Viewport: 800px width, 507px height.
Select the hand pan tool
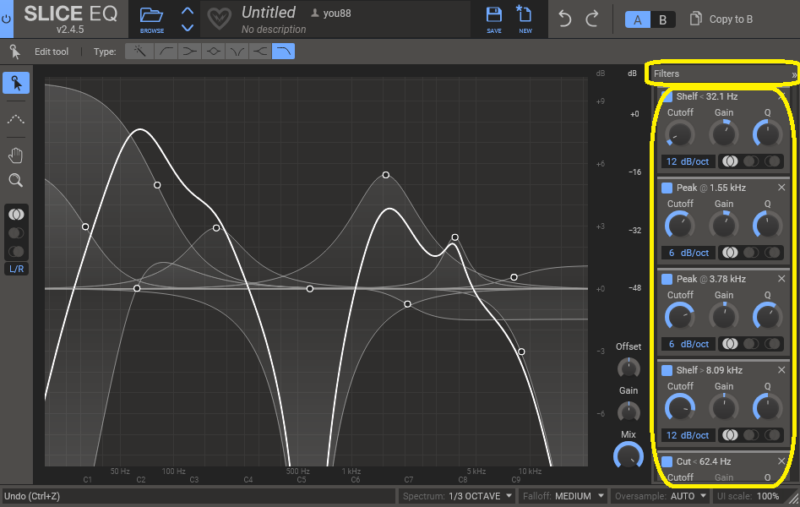(x=16, y=155)
